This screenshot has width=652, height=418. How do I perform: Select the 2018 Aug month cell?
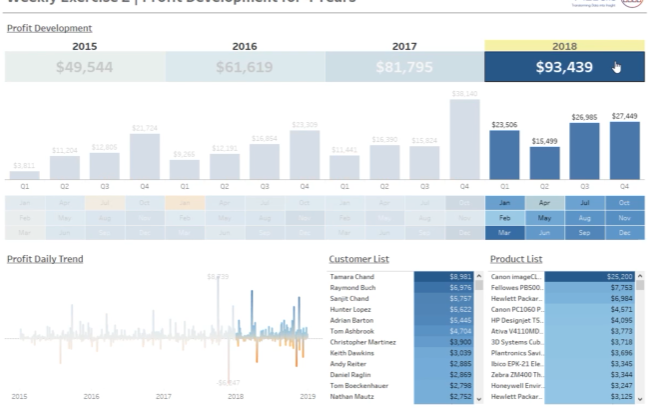pyautogui.click(x=585, y=218)
